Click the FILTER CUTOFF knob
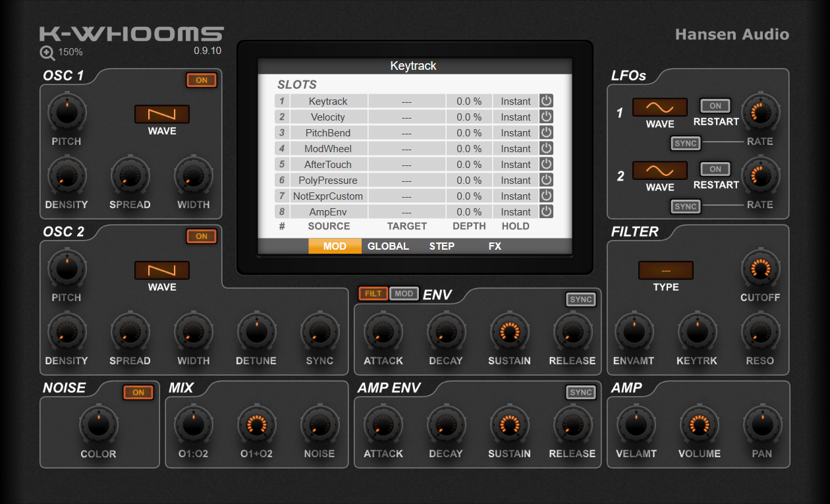Image resolution: width=830 pixels, height=504 pixels. tap(760, 269)
